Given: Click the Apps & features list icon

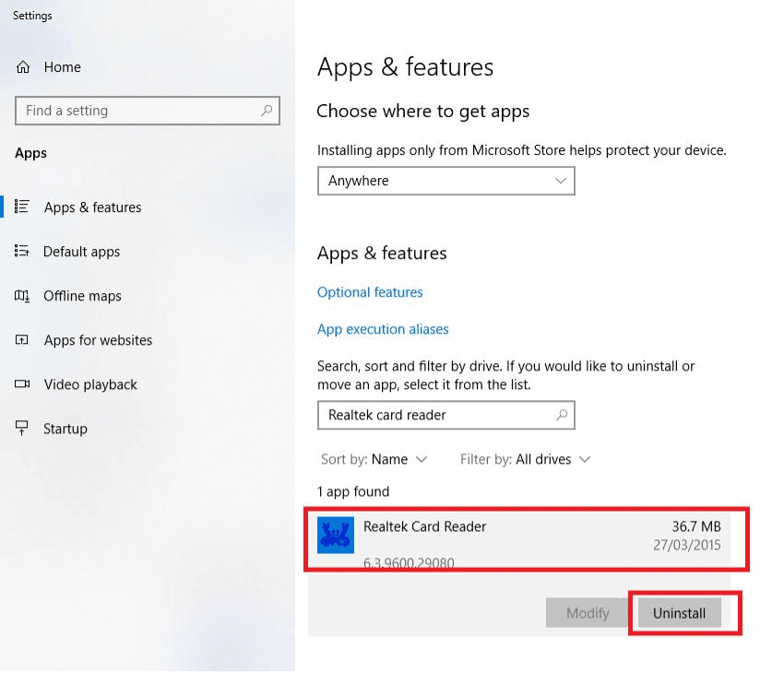Looking at the screenshot, I should [x=22, y=207].
